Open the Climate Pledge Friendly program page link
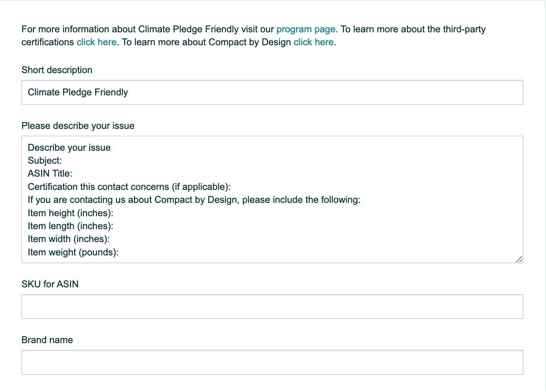Image resolution: width=546 pixels, height=392 pixels. pyautogui.click(x=306, y=30)
